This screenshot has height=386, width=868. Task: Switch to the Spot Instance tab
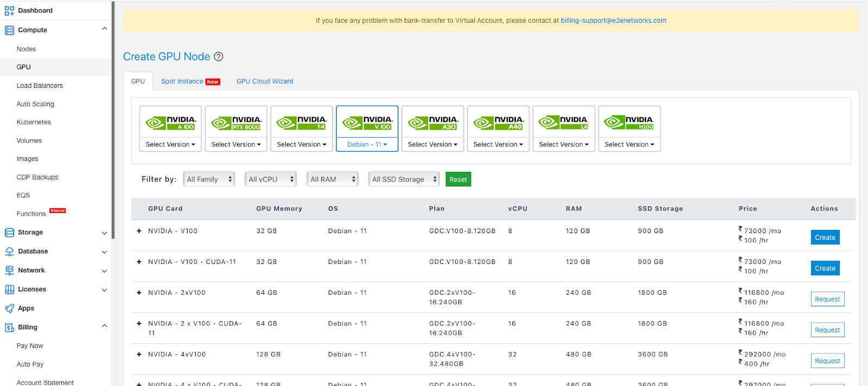tap(190, 81)
